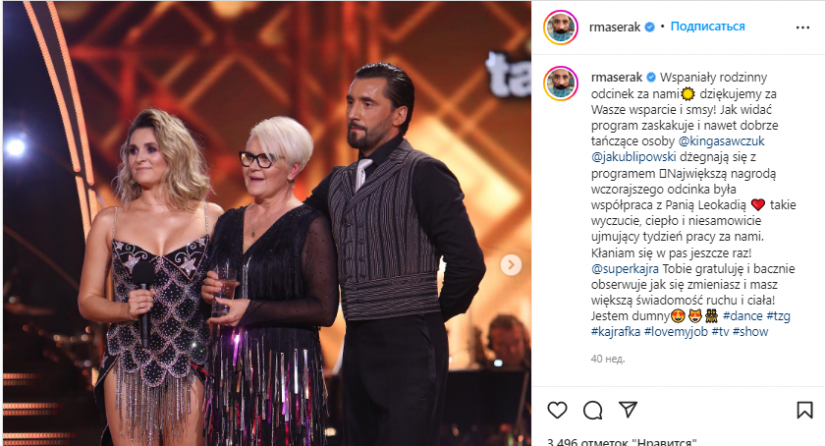This screenshot has width=825, height=446.
Task: Open rmaserak avatar beside the caption
Action: click(561, 84)
